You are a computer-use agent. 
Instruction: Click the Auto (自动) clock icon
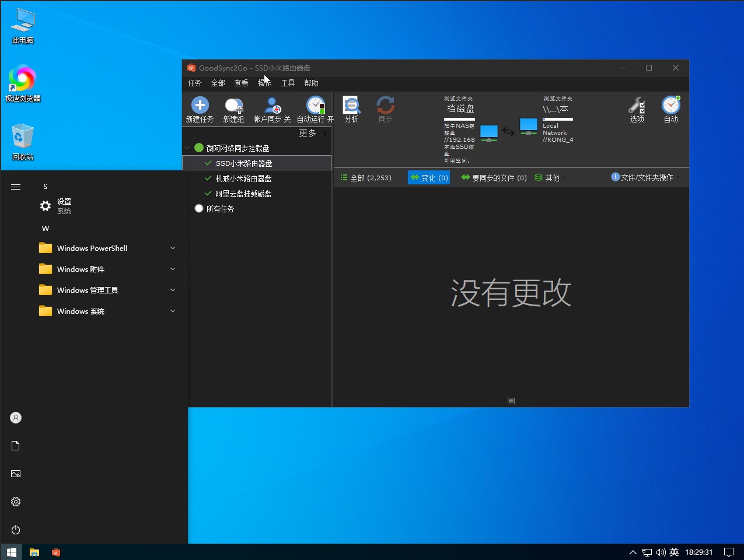click(x=671, y=105)
